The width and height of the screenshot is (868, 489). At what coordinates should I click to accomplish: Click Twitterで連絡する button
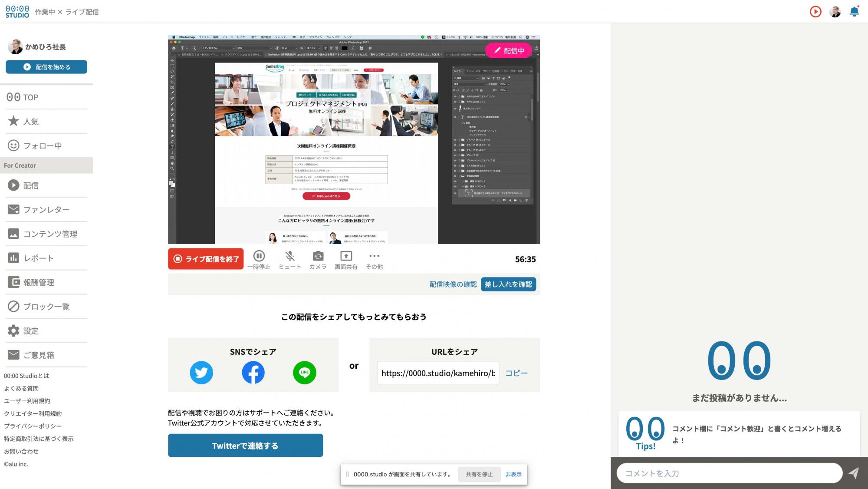point(245,446)
